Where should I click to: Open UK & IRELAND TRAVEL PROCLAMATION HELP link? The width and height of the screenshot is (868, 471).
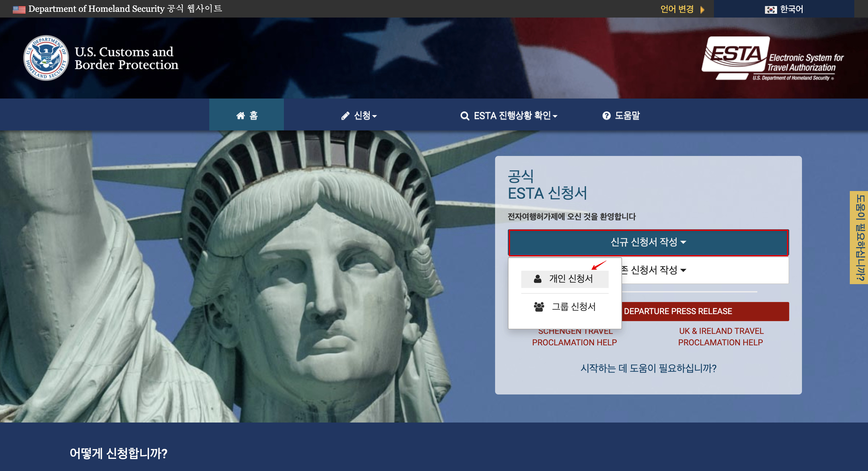(721, 336)
